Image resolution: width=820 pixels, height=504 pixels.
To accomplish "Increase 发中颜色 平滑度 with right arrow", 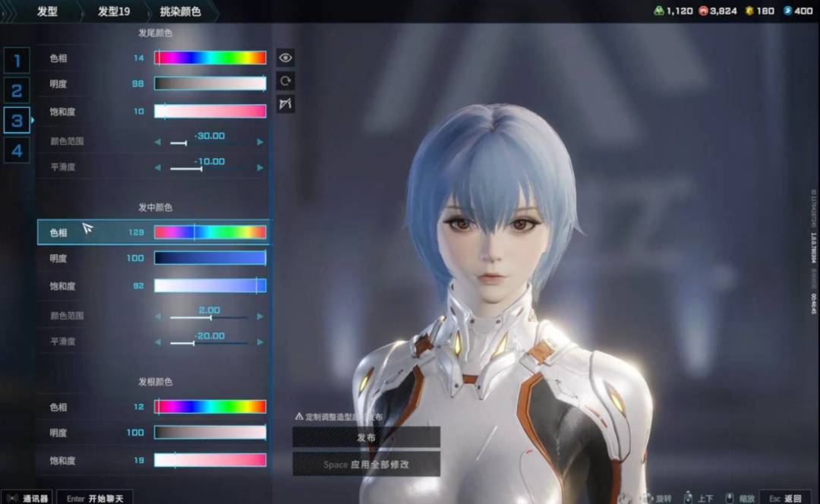I will [x=260, y=342].
